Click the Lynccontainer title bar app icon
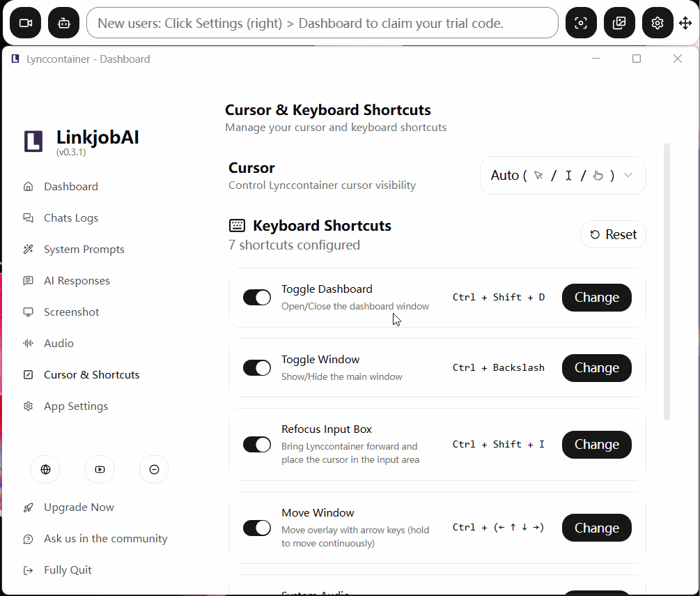700x596 pixels. [15, 59]
